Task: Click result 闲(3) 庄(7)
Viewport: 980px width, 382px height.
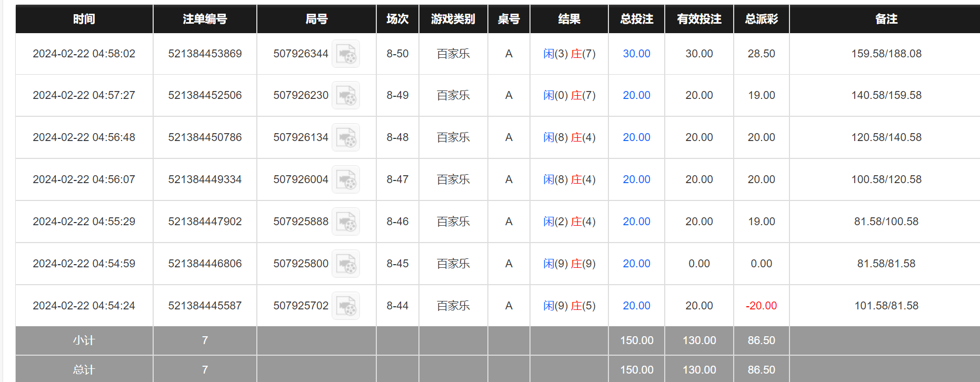Action: 569,54
